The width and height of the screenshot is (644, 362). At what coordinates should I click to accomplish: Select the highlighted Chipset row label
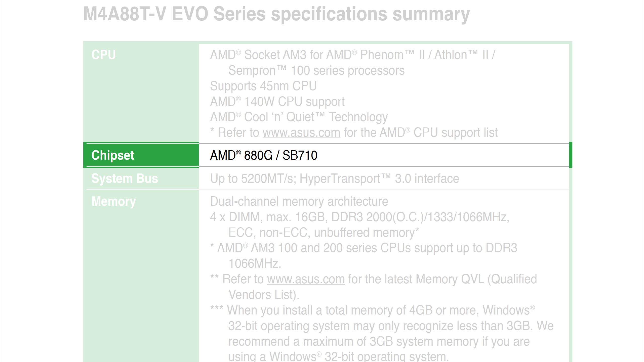(x=113, y=155)
